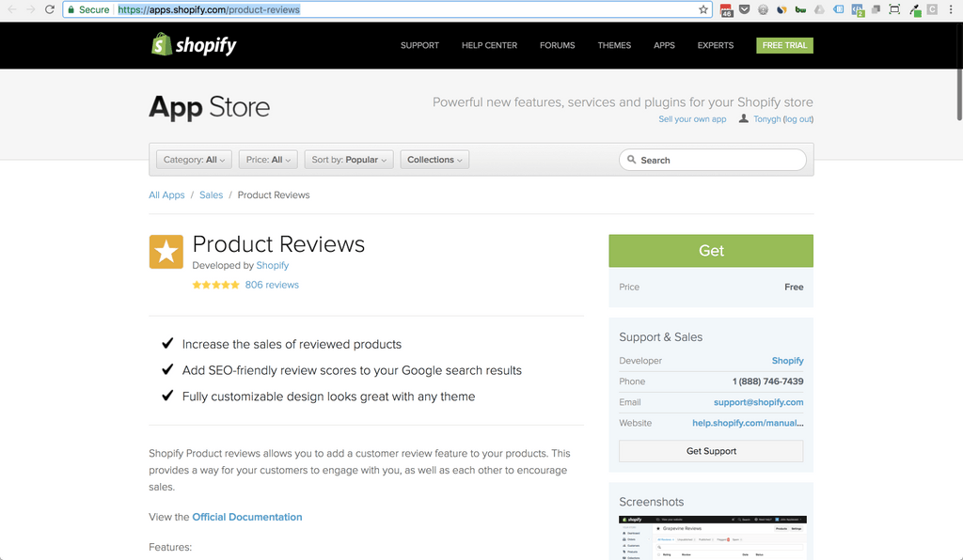Click the screen capture extension icon

click(x=895, y=9)
